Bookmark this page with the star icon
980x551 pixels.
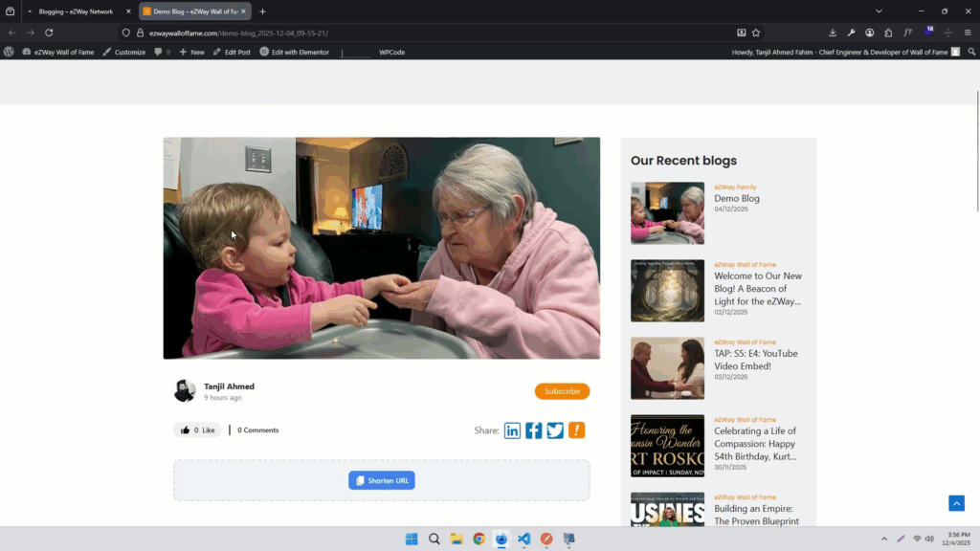pos(756,33)
